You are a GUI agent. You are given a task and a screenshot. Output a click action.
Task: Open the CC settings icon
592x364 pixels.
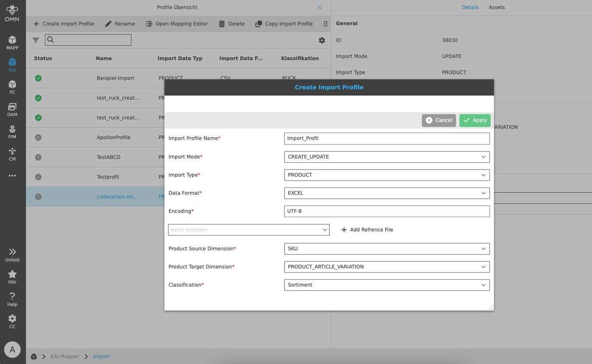pyautogui.click(x=12, y=322)
